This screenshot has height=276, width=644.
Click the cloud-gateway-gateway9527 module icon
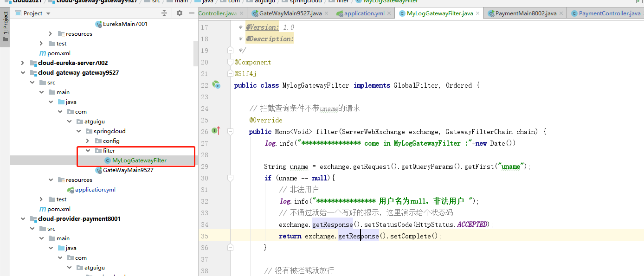click(x=33, y=73)
